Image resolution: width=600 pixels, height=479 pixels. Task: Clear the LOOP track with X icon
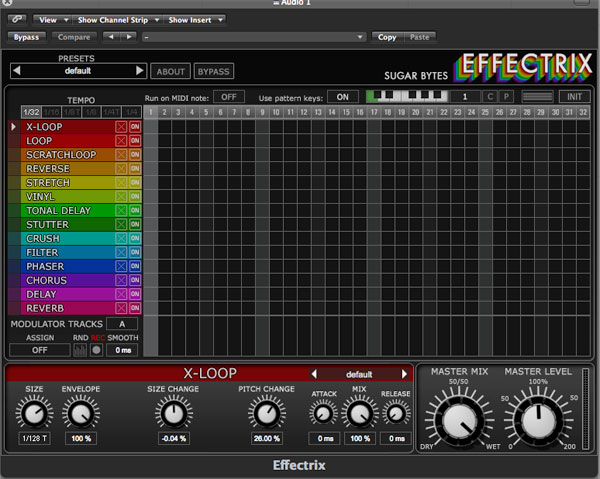[x=121, y=141]
